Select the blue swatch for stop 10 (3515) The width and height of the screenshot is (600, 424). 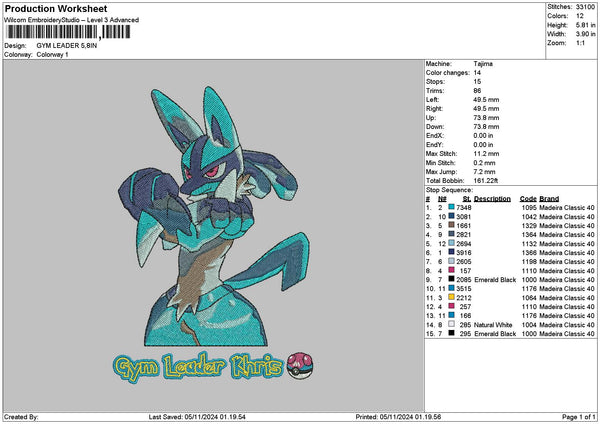pos(452,288)
